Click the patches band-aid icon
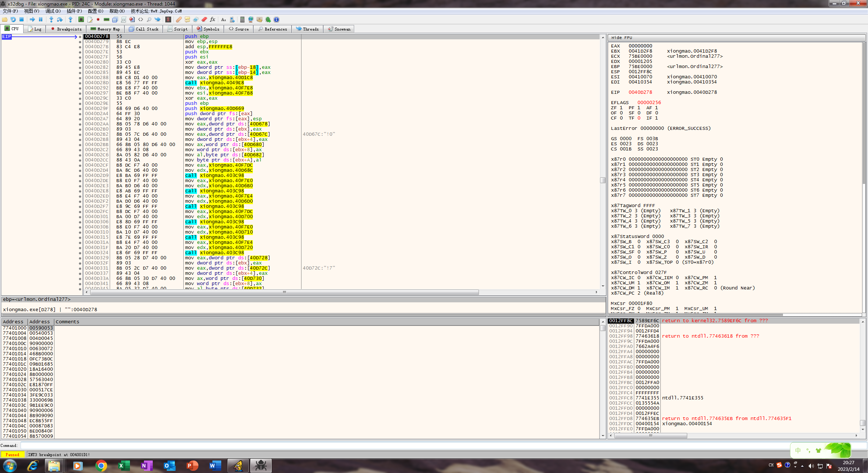The width and height of the screenshot is (868, 473). [x=179, y=19]
